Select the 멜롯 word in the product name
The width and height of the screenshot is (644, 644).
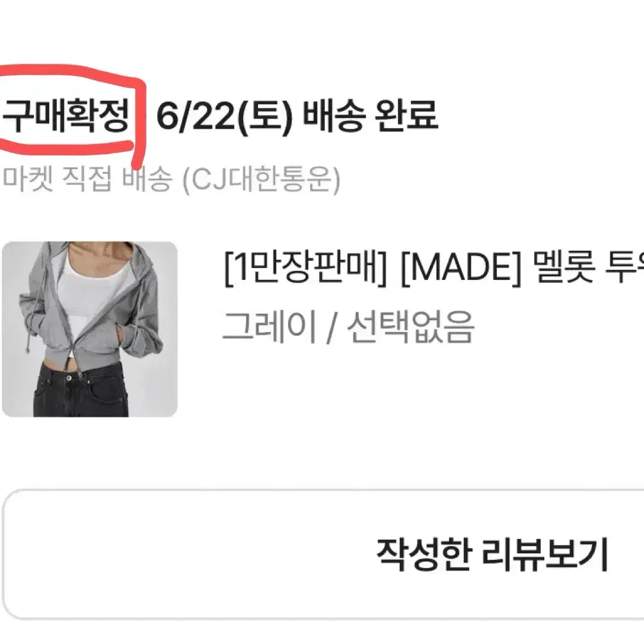point(563,268)
